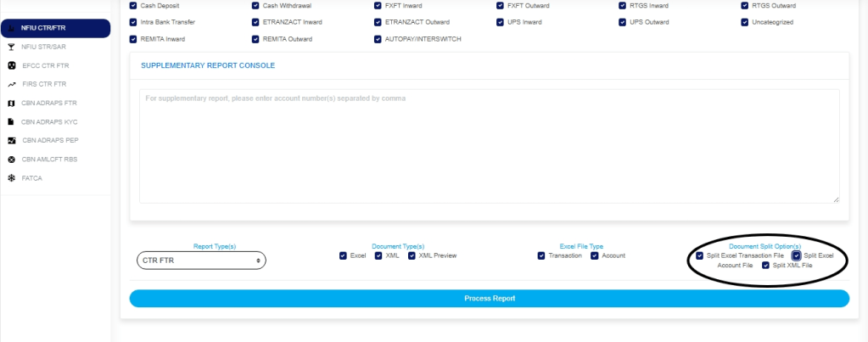Click the Supplementary Report Console heading
Viewport: 868px width, 342px height.
point(208,65)
